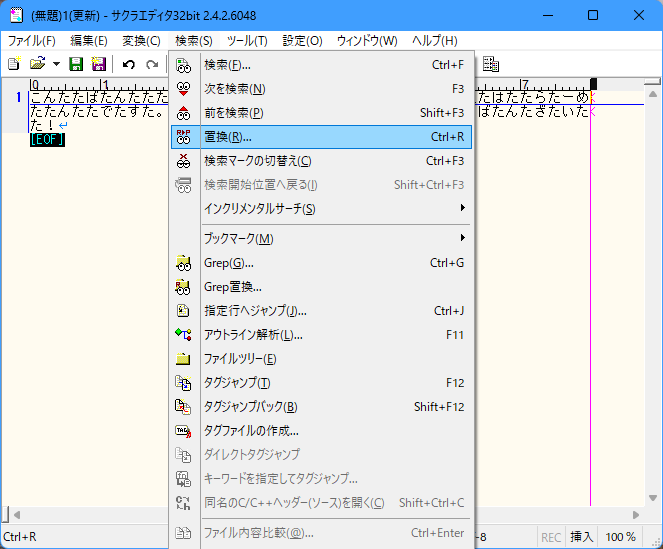663x549 pixels.
Task: Open the 変換(C) menu
Action: (141, 41)
